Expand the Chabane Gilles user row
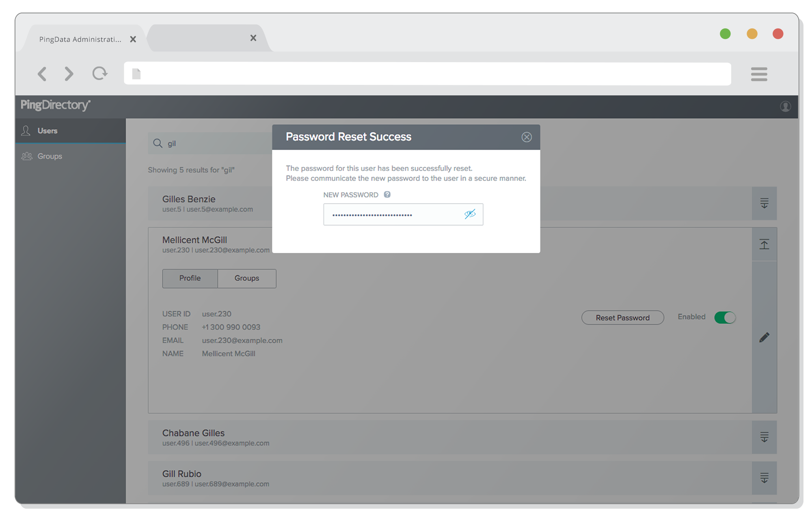812x518 pixels. click(764, 437)
